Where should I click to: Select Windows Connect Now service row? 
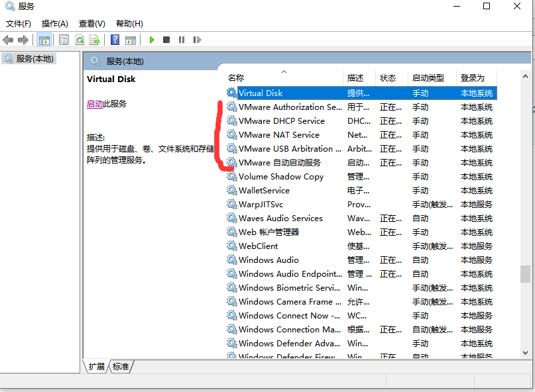(361, 316)
